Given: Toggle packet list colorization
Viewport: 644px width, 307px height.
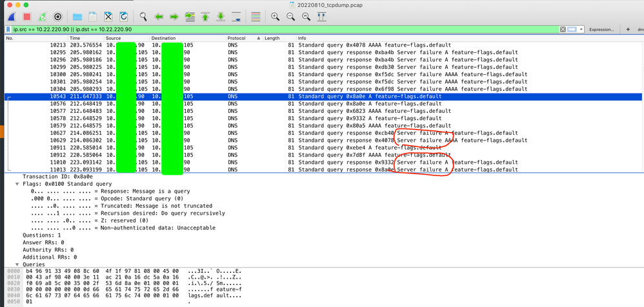Looking at the screenshot, I should coord(256,17).
